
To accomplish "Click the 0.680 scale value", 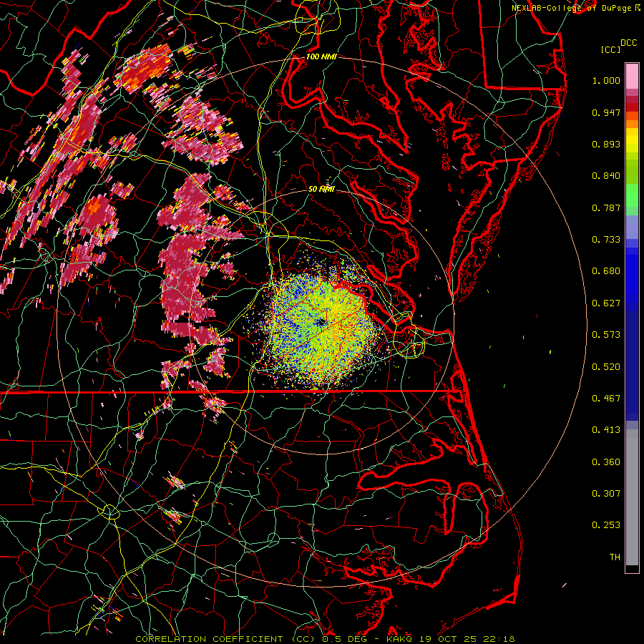I will [606, 271].
